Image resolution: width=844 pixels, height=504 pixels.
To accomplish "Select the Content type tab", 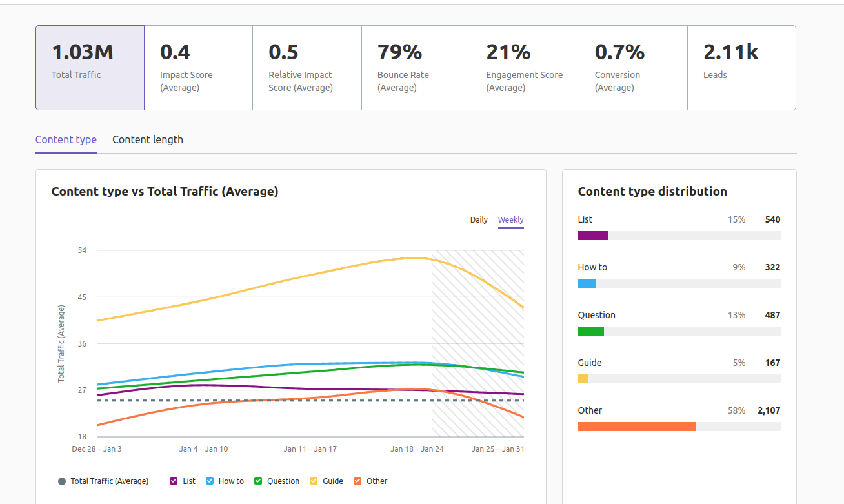I will [66, 140].
